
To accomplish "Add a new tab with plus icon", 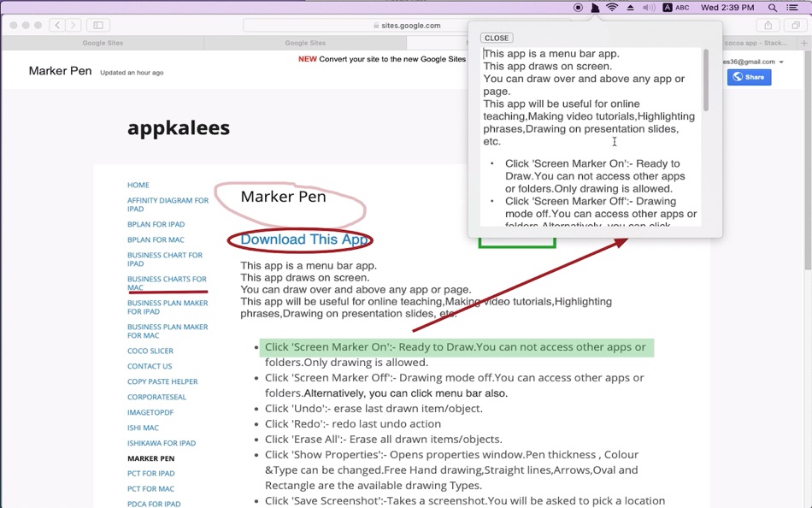I will [x=803, y=43].
